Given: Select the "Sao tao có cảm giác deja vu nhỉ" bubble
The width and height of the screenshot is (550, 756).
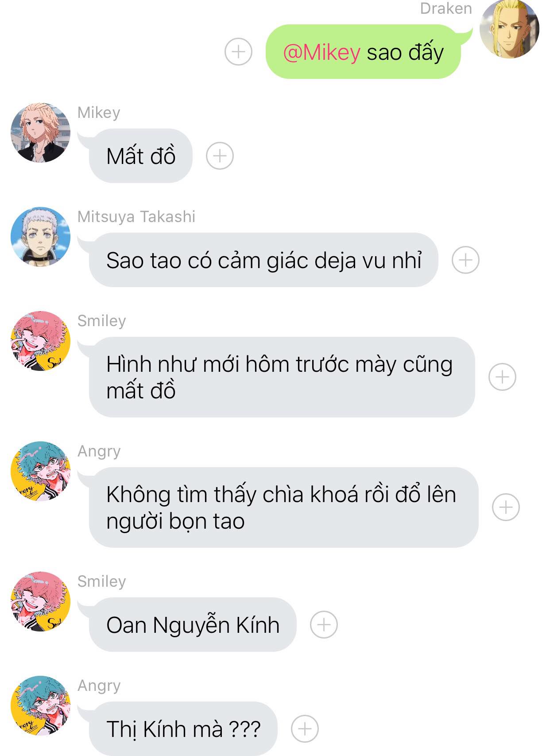Looking at the screenshot, I should [263, 260].
